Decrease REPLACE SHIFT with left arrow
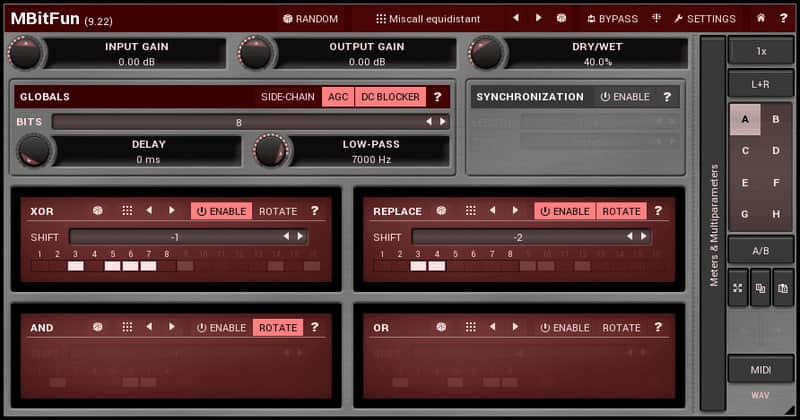This screenshot has width=800, height=420. tap(630, 236)
